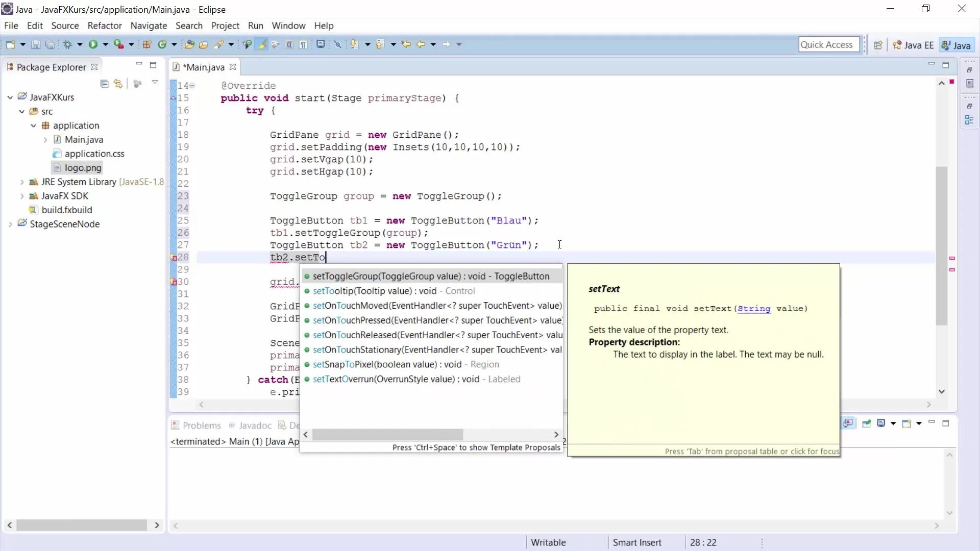The width and height of the screenshot is (980, 551).
Task: Switch to the Java EE perspective
Action: [913, 45]
